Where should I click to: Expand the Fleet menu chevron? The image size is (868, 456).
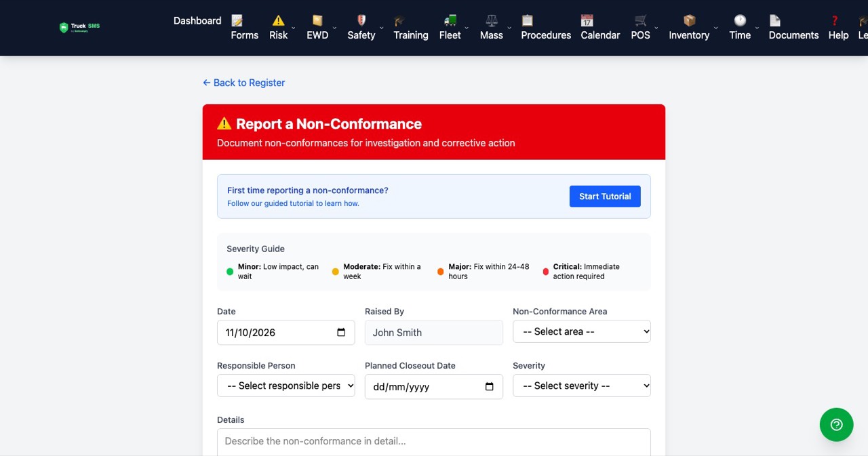[x=467, y=28]
